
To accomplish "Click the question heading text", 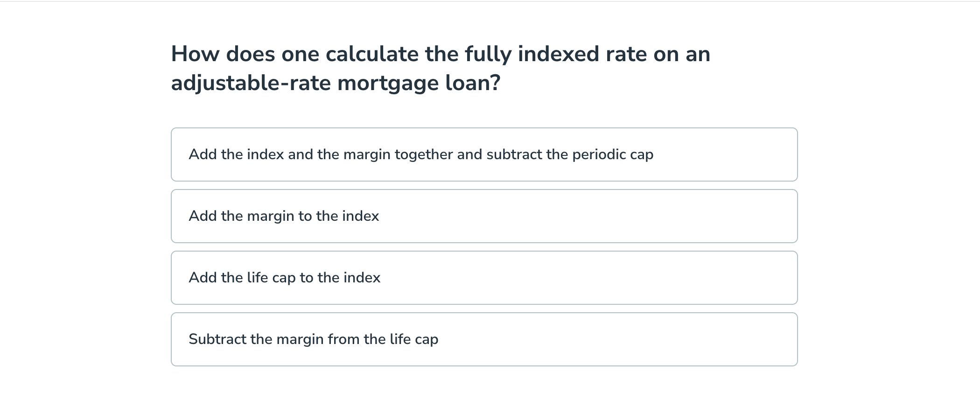I will click(441, 68).
